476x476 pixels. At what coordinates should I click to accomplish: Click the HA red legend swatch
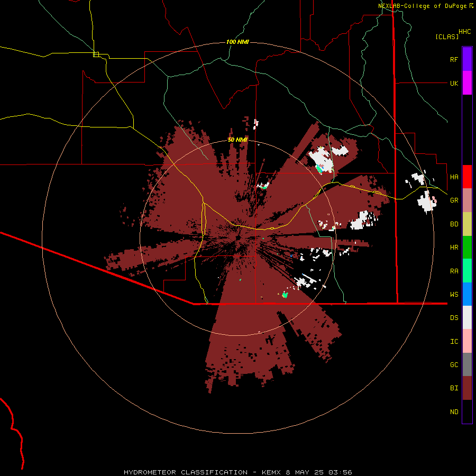pos(467,177)
